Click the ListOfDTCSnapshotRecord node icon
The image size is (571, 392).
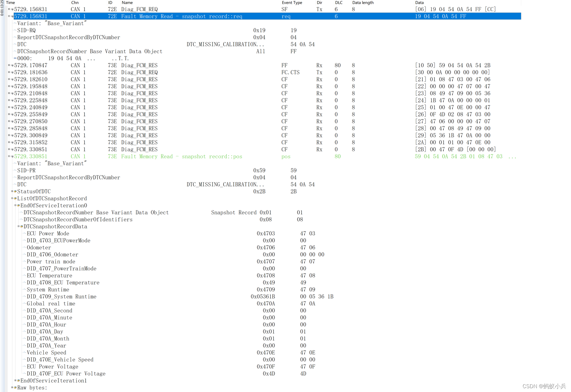(x=15, y=198)
